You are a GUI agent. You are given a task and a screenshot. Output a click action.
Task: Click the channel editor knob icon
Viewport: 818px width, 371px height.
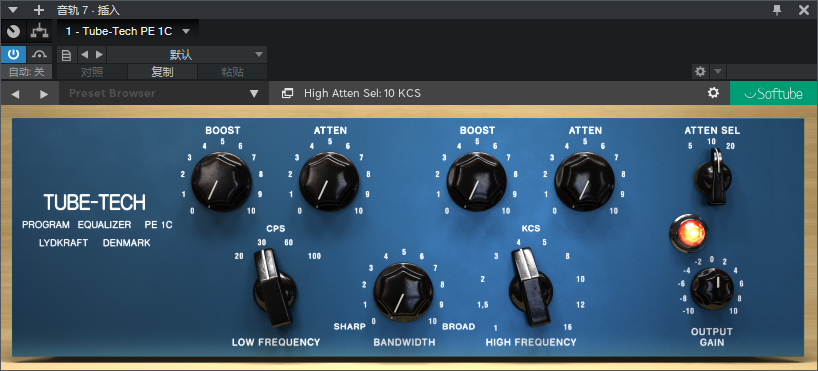click(x=14, y=31)
